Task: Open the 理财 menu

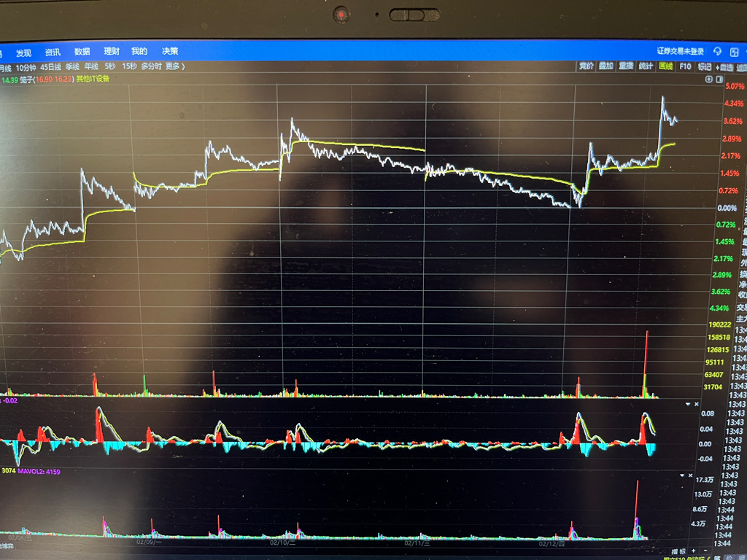Action: (x=112, y=51)
